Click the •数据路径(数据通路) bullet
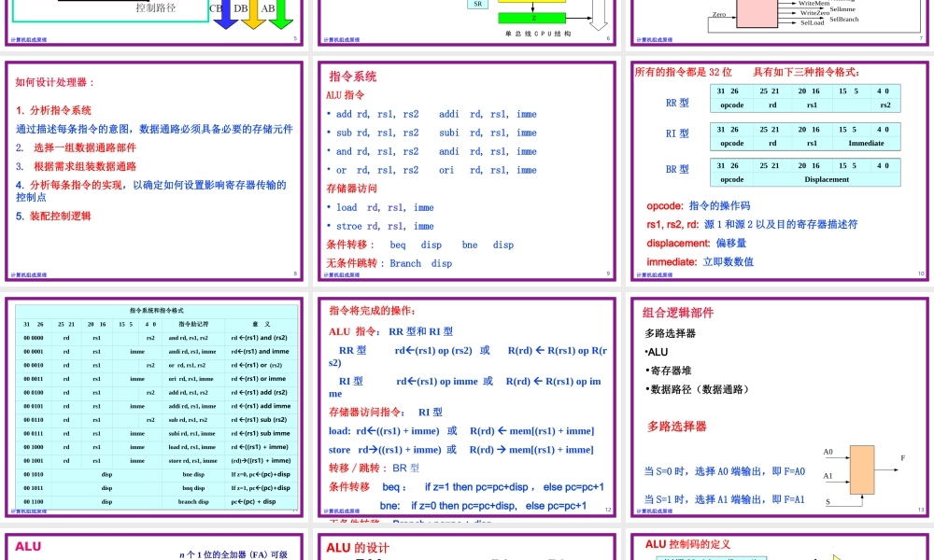 (x=697, y=389)
